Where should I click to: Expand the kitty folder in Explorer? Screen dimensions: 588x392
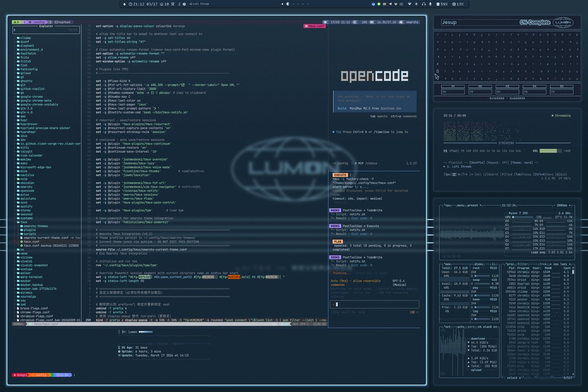23,147
